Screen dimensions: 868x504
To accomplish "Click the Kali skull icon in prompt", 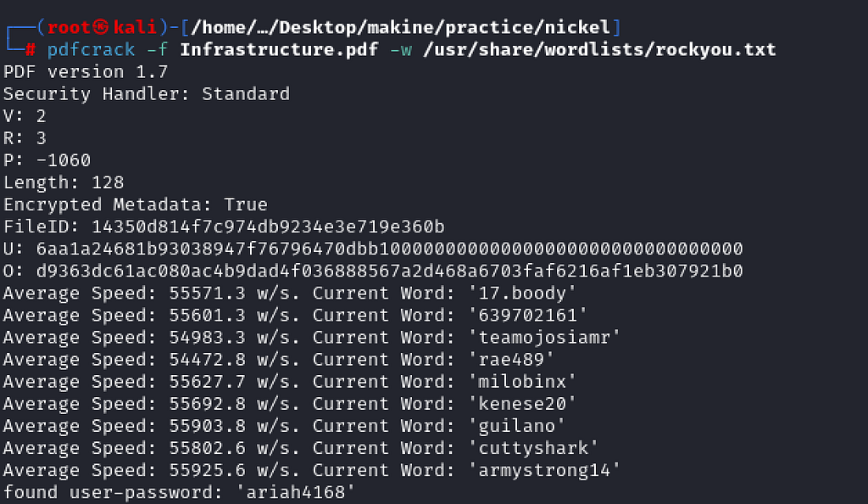I will [101, 26].
